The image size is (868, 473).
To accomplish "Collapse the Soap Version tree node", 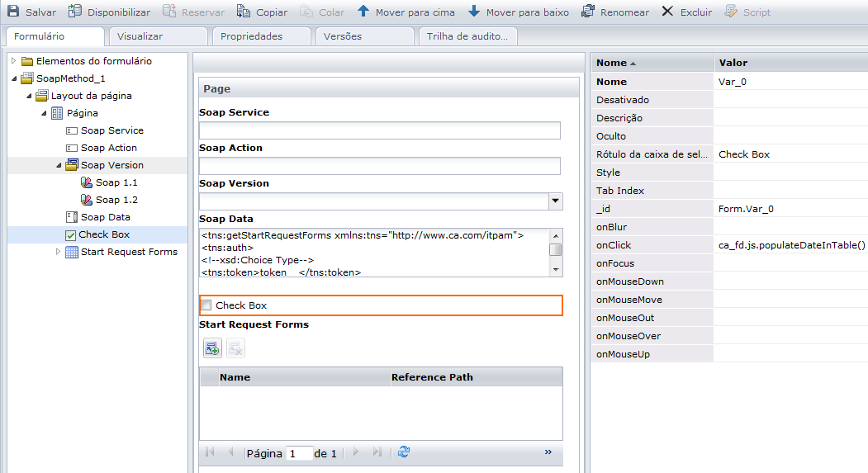I will coord(59,165).
